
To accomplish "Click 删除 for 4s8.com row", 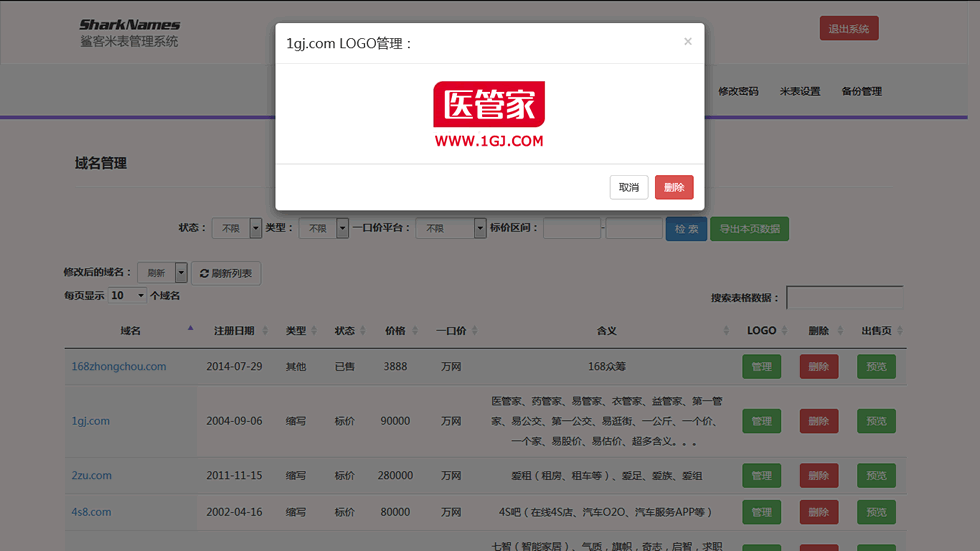I will click(819, 512).
